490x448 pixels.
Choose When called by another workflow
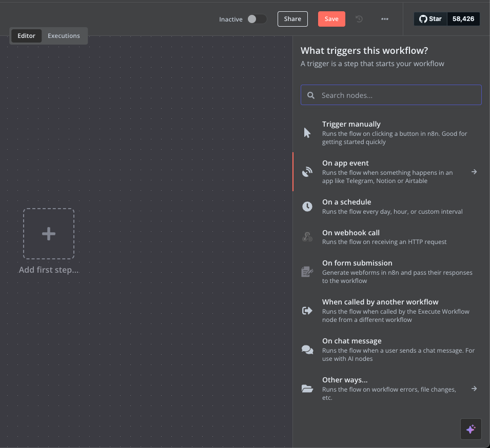tap(391, 311)
